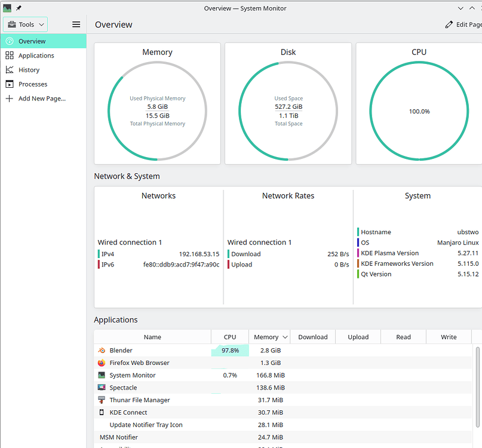Click the pin window icon in title bar
This screenshot has height=448, width=482.
click(19, 8)
